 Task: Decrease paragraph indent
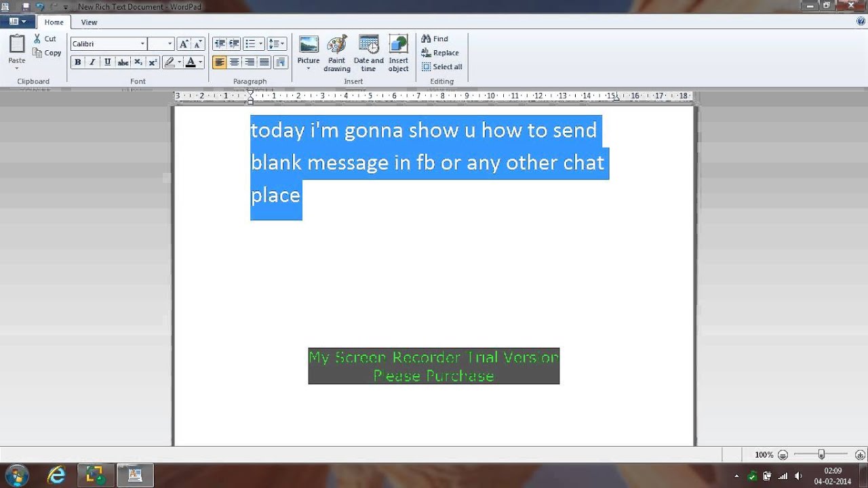tap(219, 43)
